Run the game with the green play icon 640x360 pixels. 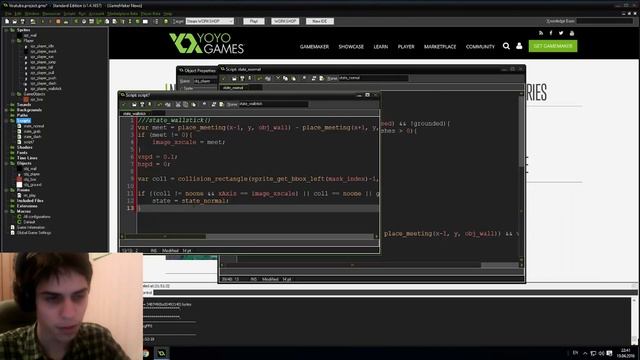click(43, 21)
